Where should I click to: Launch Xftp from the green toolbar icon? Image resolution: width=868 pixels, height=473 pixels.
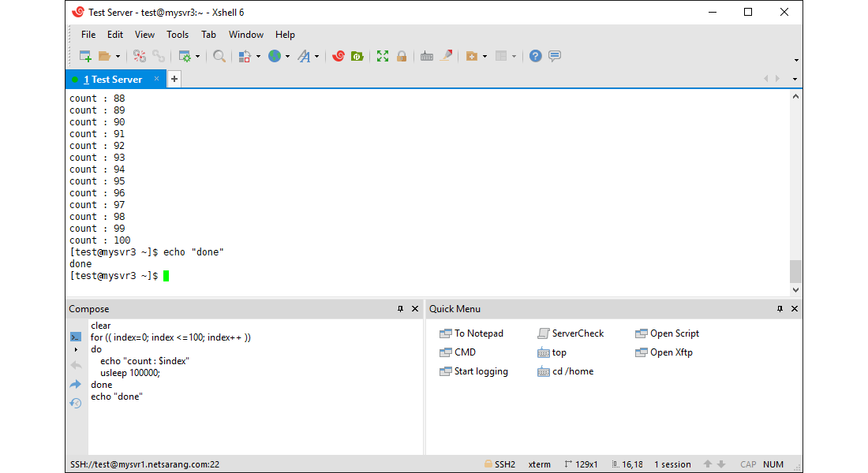pyautogui.click(x=357, y=56)
